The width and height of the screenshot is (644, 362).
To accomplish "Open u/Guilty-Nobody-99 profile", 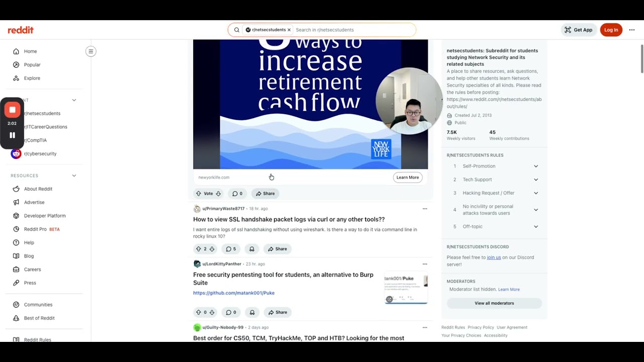I will [222, 327].
